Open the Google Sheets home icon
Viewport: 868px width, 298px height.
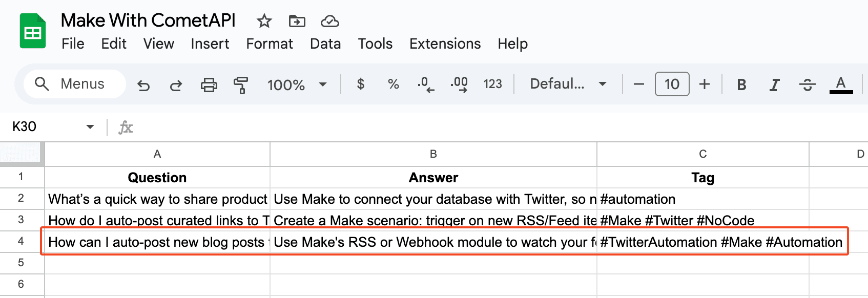coord(33,32)
